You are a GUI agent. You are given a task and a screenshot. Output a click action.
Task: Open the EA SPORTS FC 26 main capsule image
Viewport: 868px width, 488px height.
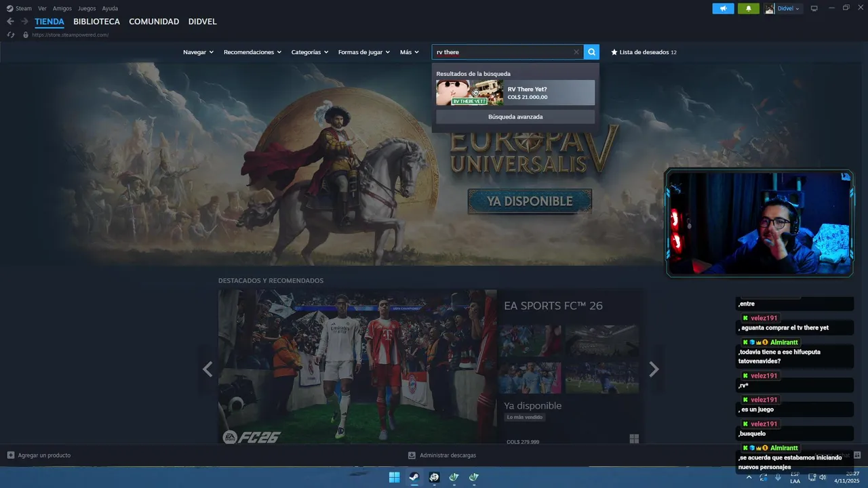pos(357,367)
